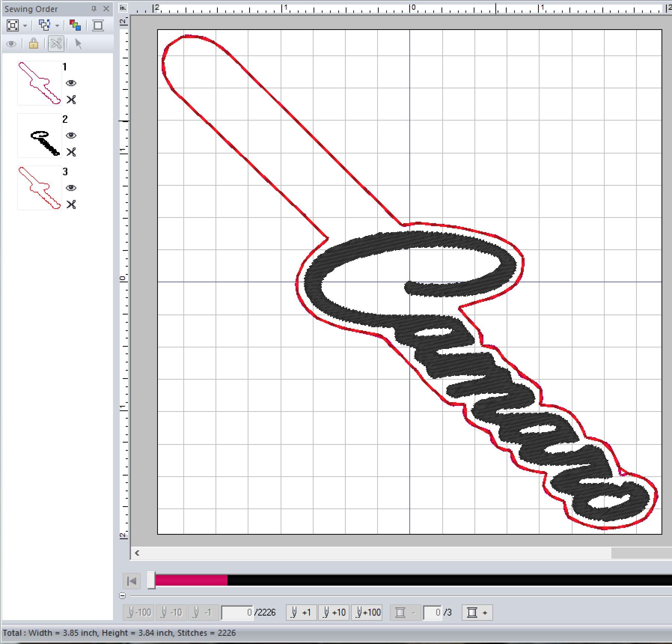
Task: Advance one stitch with +1 button
Action: [301, 613]
